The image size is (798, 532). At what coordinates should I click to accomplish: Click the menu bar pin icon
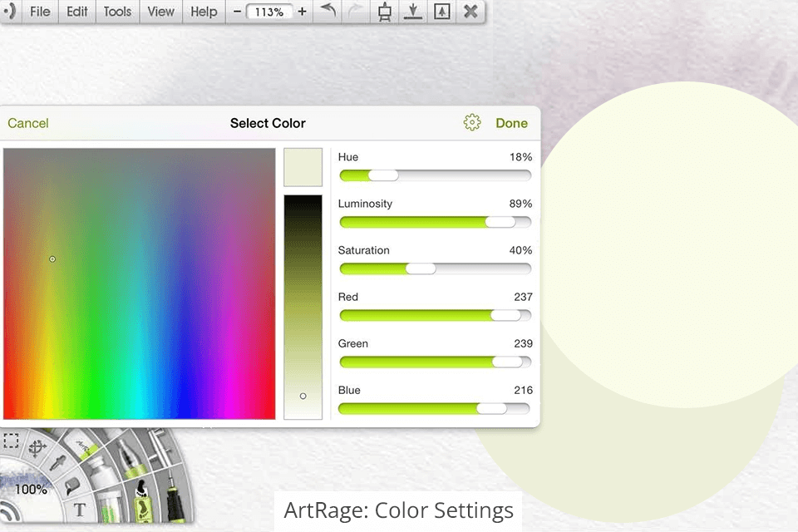10,11
